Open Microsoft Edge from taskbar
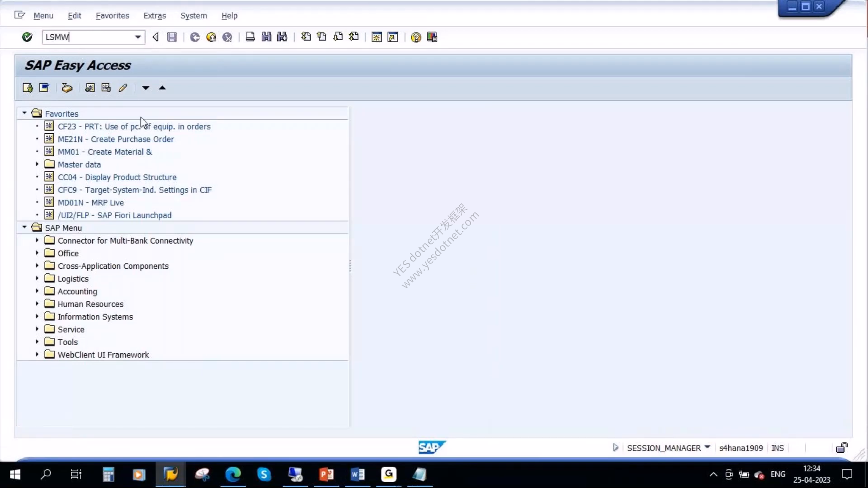This screenshot has height=488, width=868. pyautogui.click(x=233, y=474)
